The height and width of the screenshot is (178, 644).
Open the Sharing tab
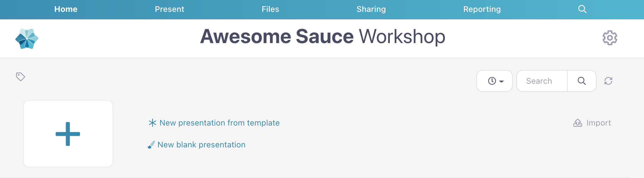(371, 9)
